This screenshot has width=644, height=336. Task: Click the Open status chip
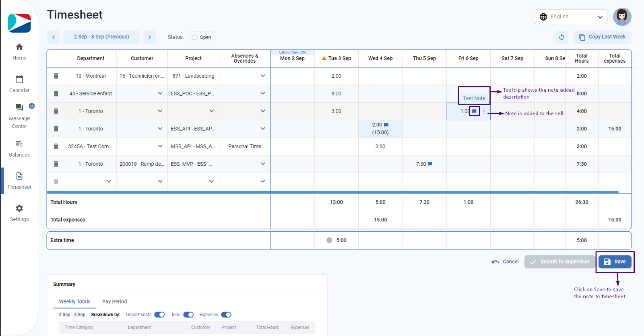coord(202,37)
